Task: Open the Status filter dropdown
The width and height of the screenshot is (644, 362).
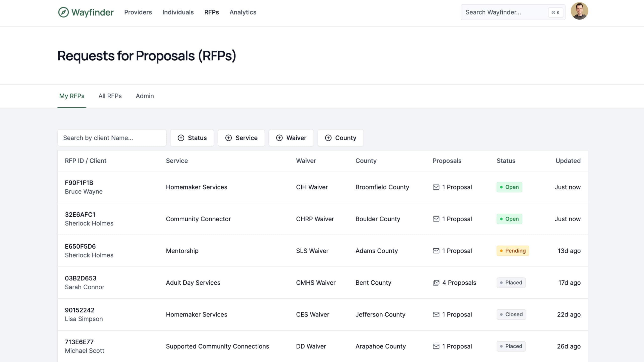Action: click(x=192, y=138)
